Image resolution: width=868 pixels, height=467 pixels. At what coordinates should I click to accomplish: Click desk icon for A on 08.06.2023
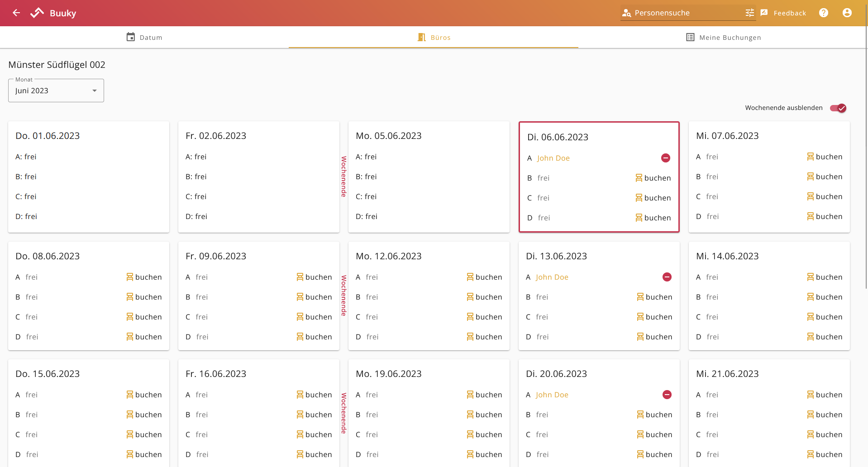pos(130,277)
